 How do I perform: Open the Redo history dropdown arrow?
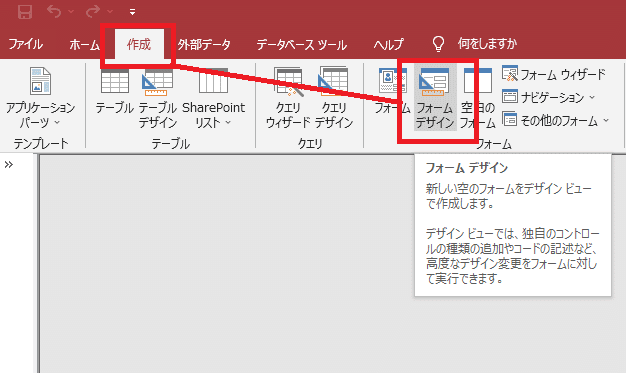click(x=110, y=12)
